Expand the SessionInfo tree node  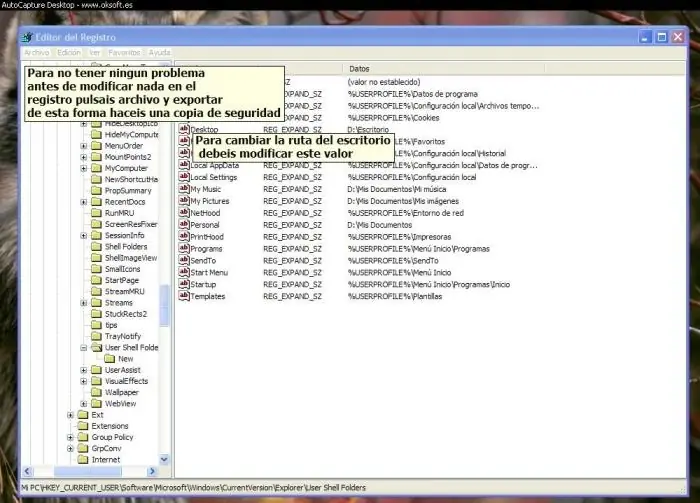click(x=83, y=236)
